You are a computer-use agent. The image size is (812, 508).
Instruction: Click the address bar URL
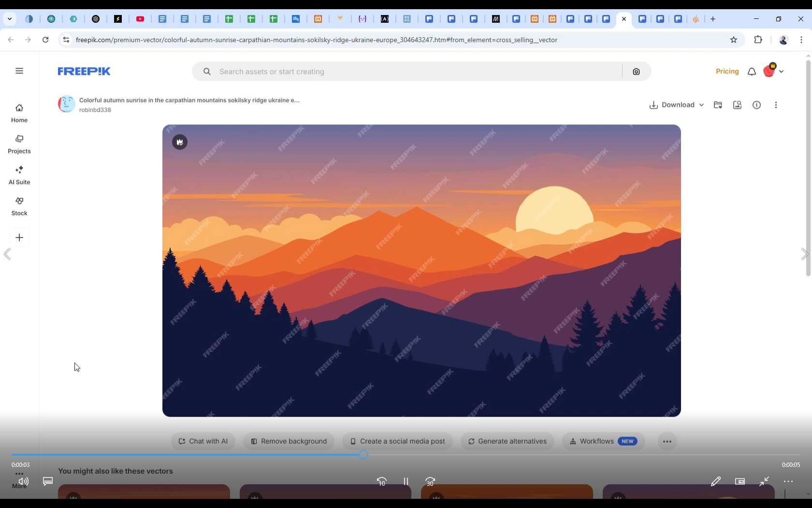coord(317,40)
